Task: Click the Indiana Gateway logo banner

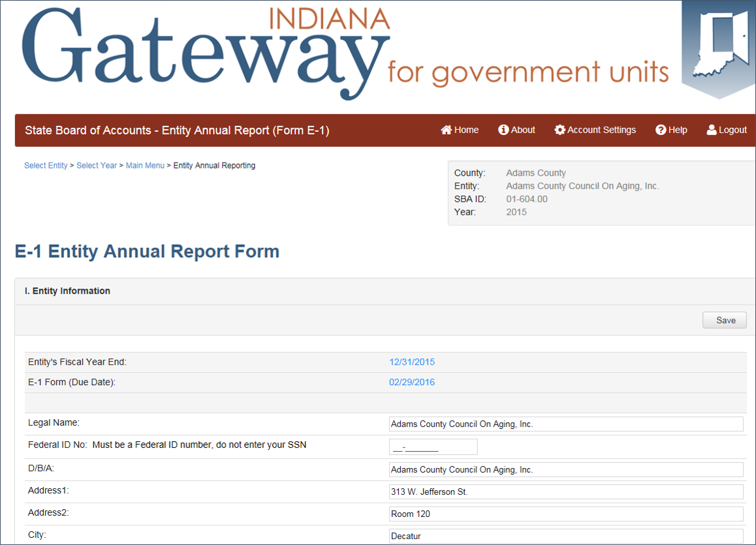Action: click(x=345, y=53)
